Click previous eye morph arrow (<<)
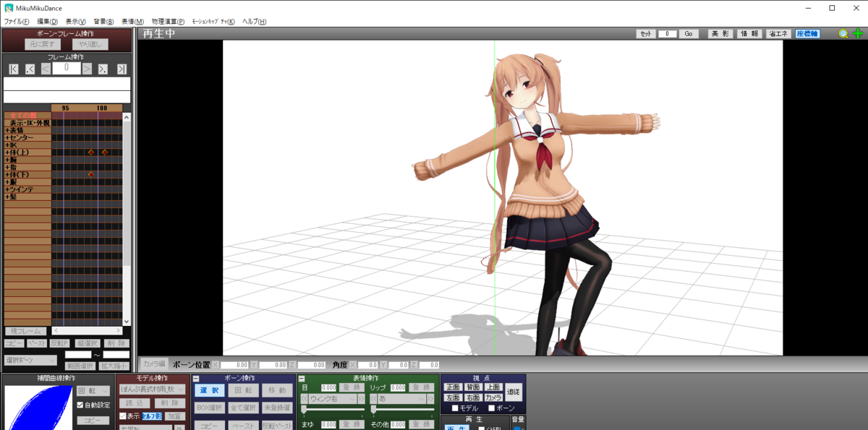868x430 pixels. 305,399
